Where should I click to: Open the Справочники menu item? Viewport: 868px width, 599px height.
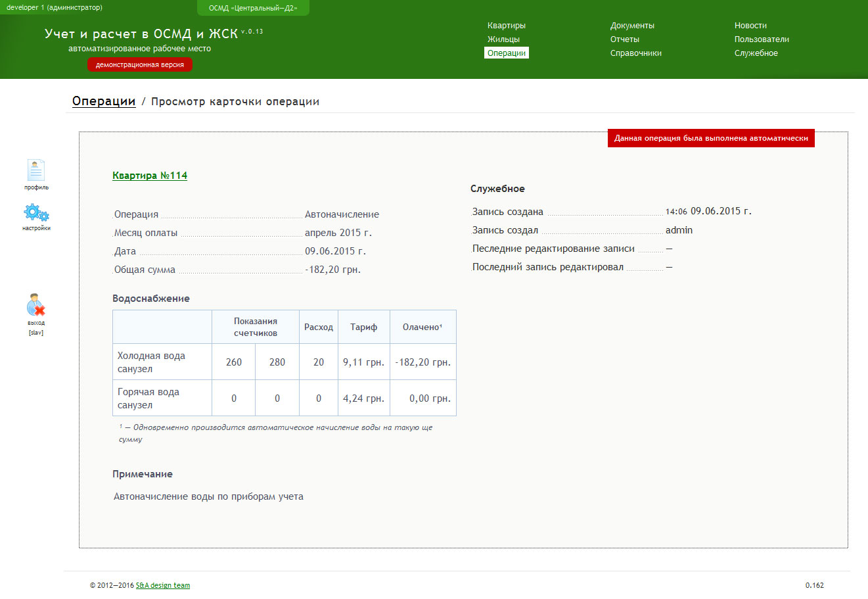pyautogui.click(x=635, y=53)
